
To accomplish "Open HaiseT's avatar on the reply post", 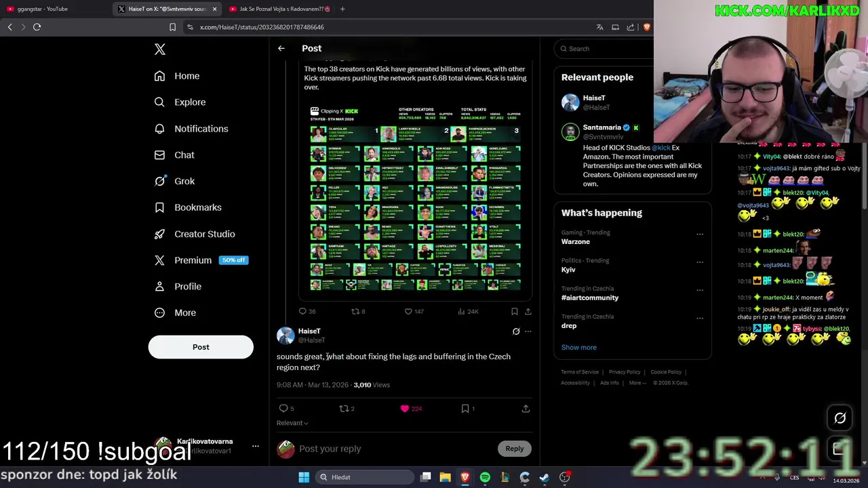I will [x=285, y=335].
